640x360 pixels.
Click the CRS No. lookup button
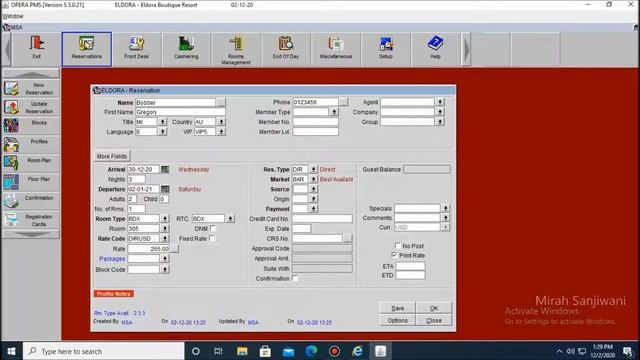(348, 238)
